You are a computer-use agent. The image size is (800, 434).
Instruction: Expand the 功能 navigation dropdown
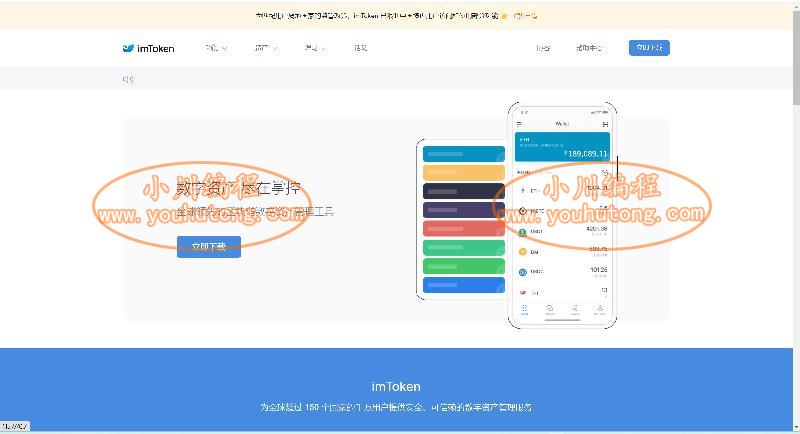point(216,48)
